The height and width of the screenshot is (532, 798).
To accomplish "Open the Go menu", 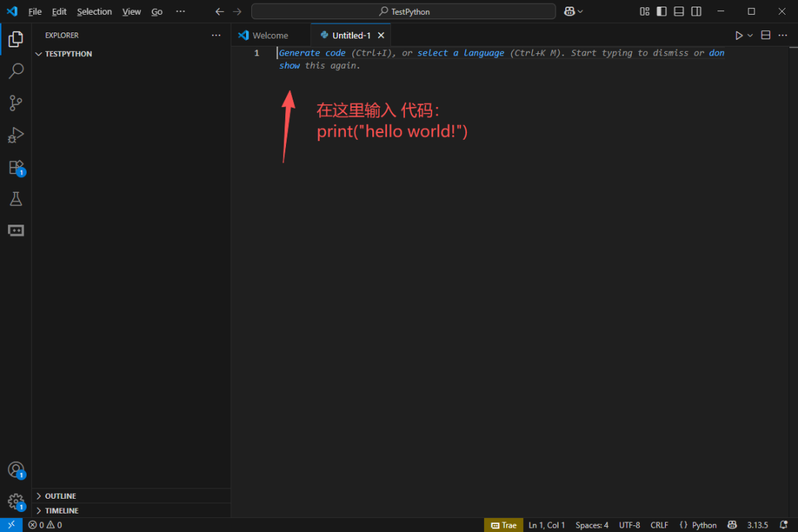I will pyautogui.click(x=157, y=11).
